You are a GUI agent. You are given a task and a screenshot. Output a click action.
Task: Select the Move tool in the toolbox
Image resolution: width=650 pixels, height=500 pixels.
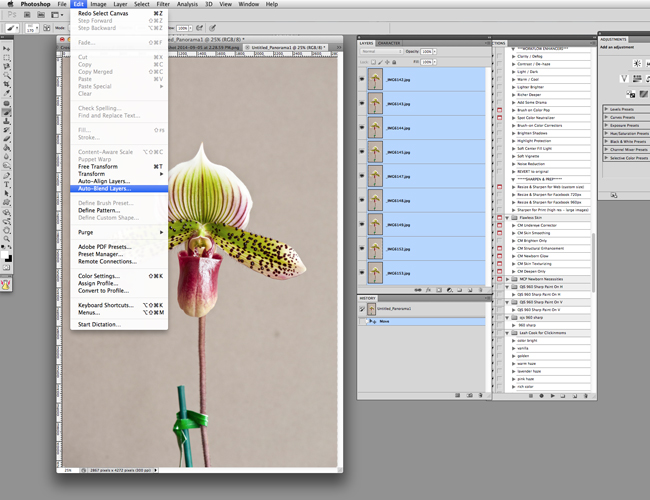[x=7, y=49]
